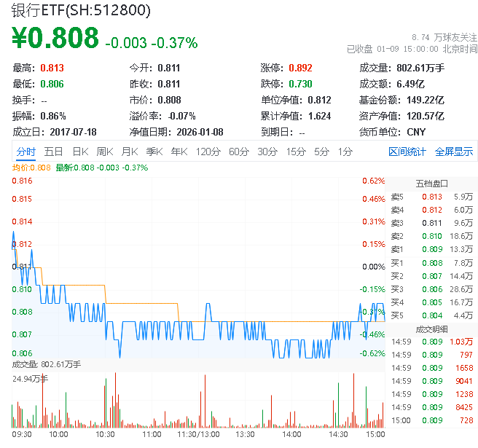The image size is (478, 448).
Task: Click the 银行ETF(SH:512800) title
Action: pyautogui.click(x=82, y=10)
